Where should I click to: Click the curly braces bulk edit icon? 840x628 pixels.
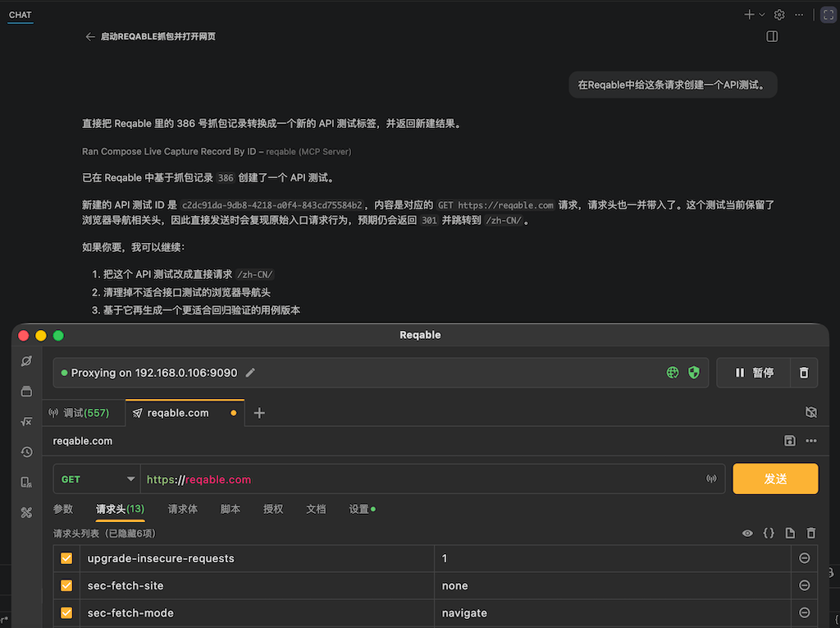769,533
